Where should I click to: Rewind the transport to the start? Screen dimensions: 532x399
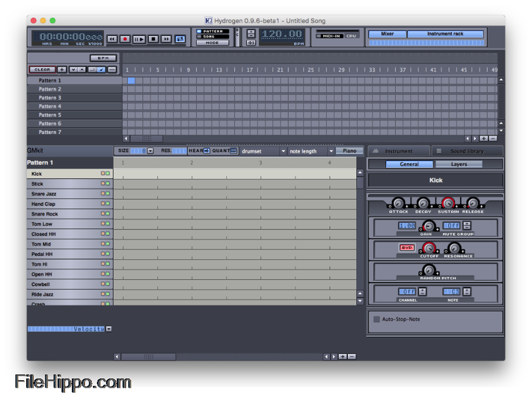[x=112, y=39]
